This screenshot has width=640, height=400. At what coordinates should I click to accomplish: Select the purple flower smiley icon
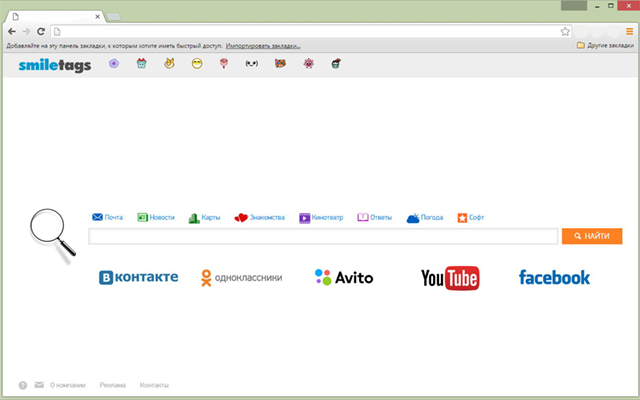pos(114,63)
